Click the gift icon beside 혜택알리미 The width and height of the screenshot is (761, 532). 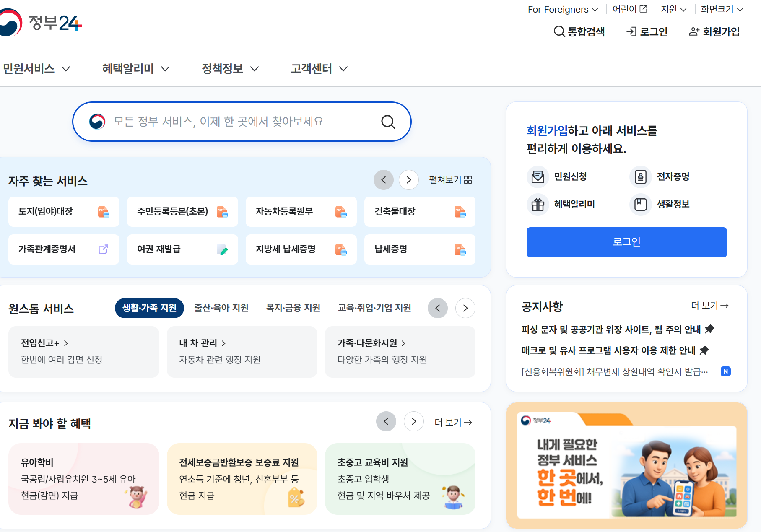[538, 205]
